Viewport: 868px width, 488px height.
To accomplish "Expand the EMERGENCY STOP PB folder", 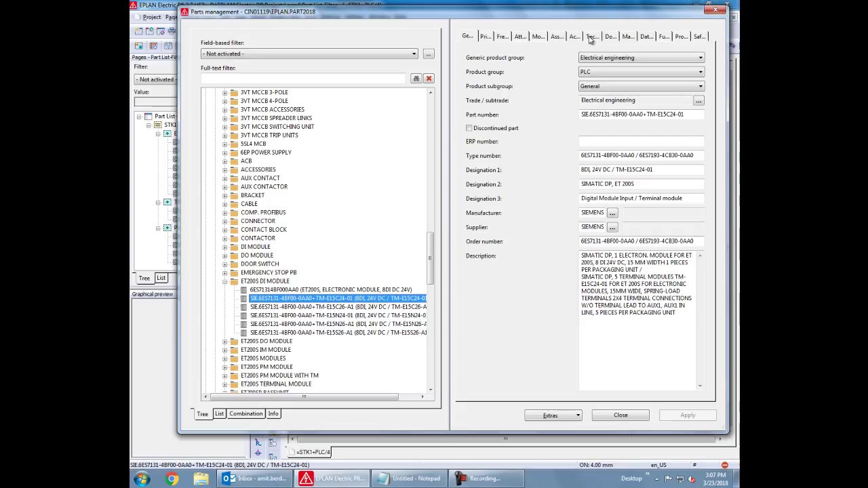I will (224, 272).
